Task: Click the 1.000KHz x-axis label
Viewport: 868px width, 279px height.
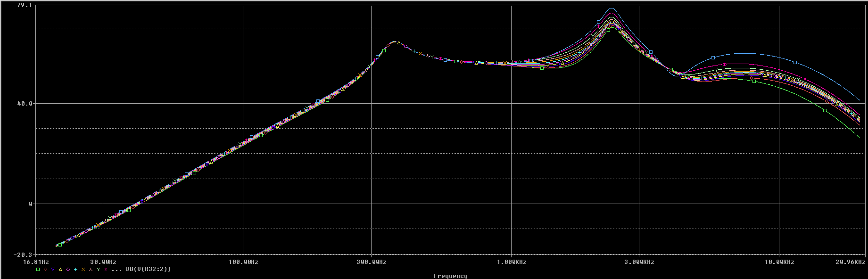Action: [511, 262]
